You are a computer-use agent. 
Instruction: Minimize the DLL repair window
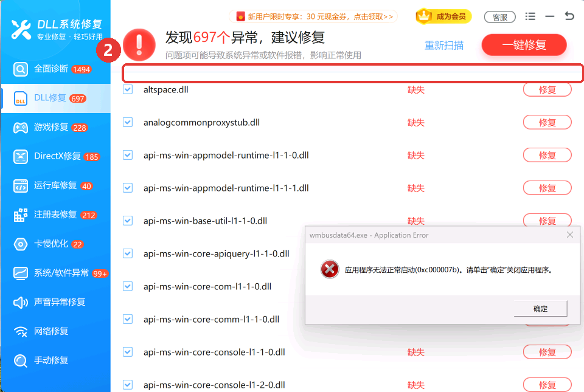point(550,16)
